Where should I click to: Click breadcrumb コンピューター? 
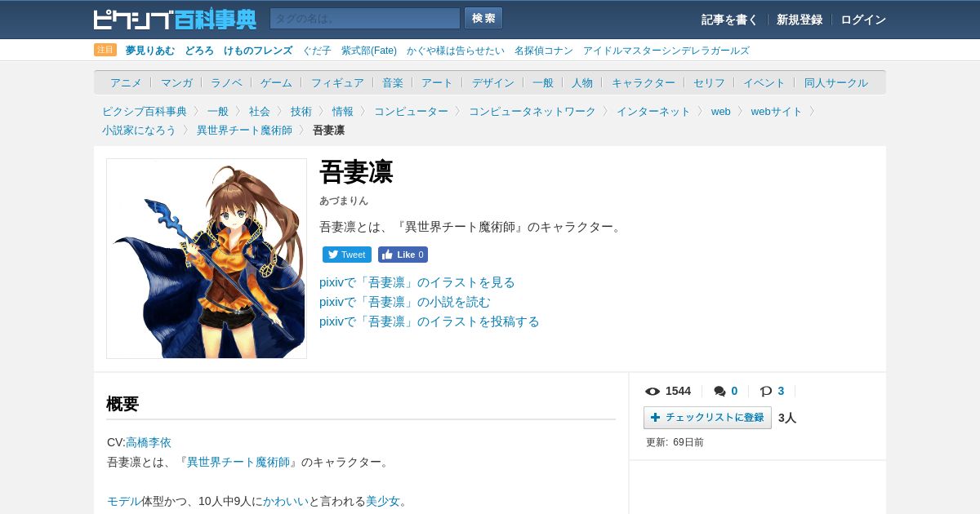(x=411, y=111)
